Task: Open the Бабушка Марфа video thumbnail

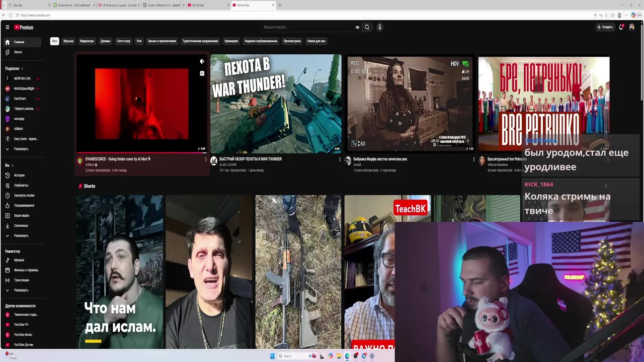Action: [410, 104]
